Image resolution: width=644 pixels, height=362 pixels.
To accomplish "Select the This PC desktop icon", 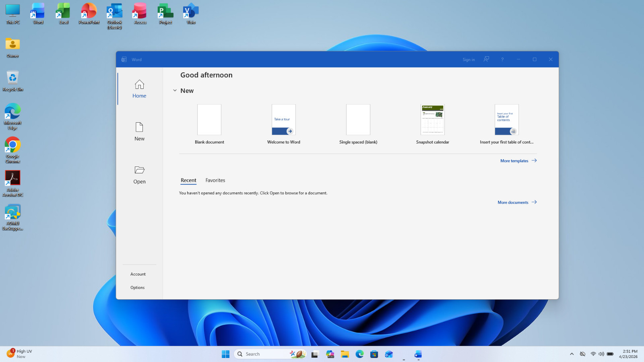I will click(x=13, y=14).
